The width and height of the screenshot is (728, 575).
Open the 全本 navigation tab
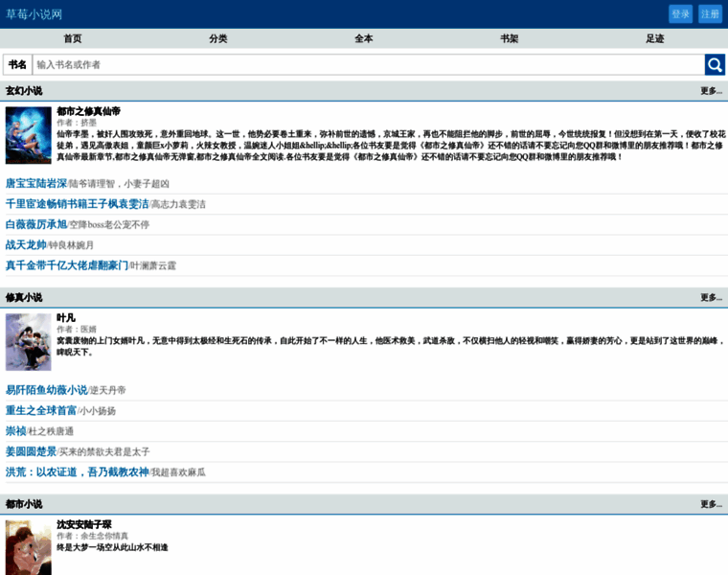click(364, 38)
